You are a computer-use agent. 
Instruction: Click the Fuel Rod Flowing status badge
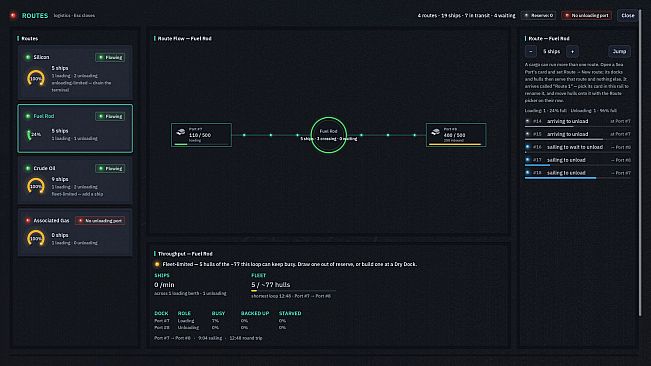tap(110, 116)
